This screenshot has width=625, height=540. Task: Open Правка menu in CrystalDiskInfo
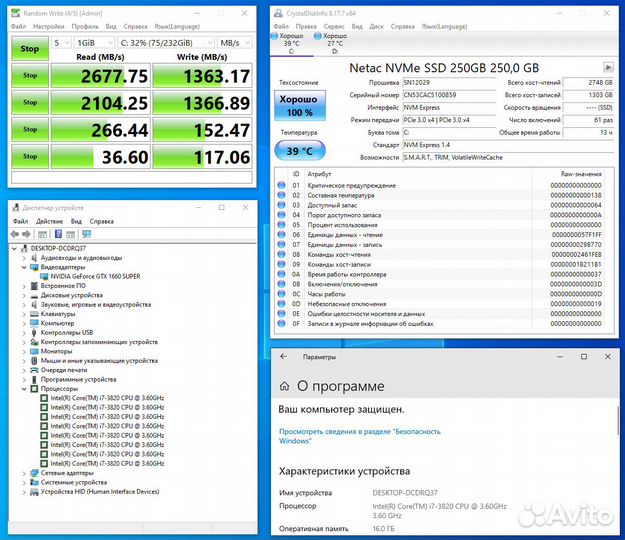tap(306, 26)
